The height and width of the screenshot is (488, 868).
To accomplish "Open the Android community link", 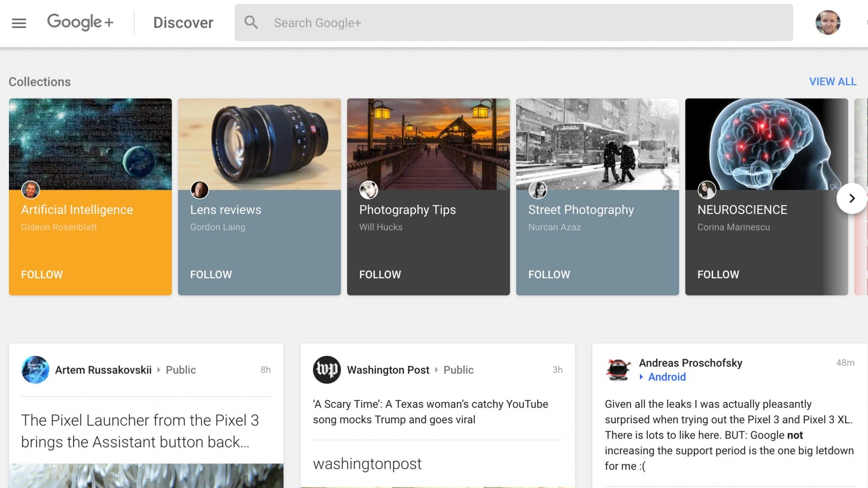I will tap(667, 377).
